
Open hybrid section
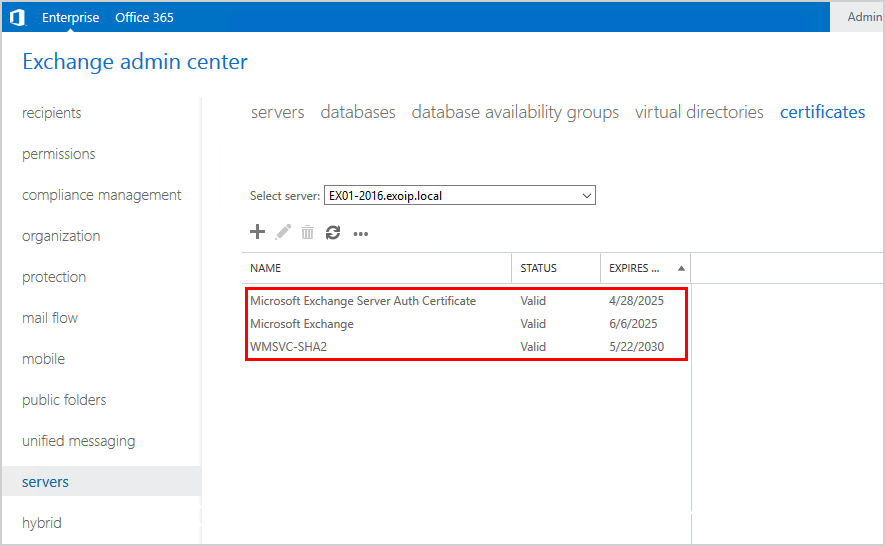pos(42,523)
